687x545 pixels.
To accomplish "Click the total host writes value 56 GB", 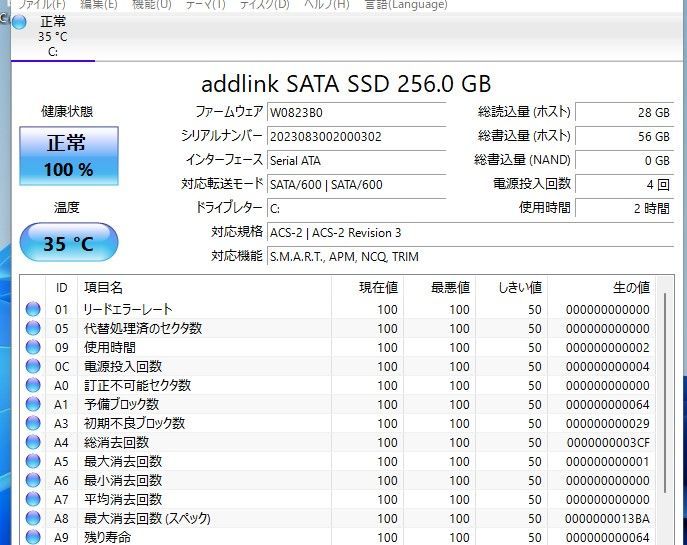I will [x=624, y=137].
